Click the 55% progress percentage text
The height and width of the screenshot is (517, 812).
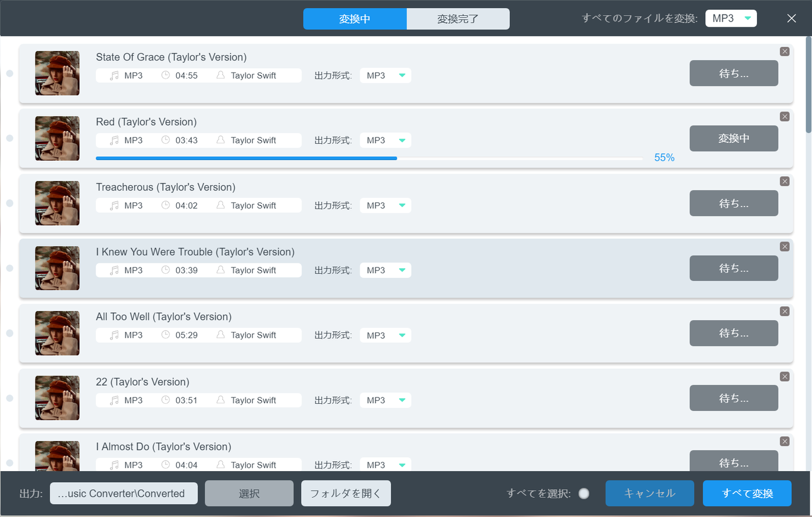pyautogui.click(x=664, y=158)
